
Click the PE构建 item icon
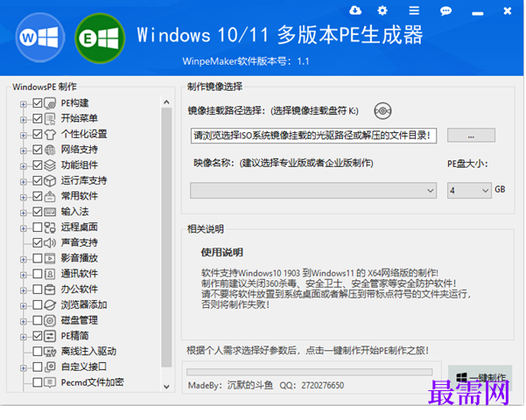click(x=50, y=103)
